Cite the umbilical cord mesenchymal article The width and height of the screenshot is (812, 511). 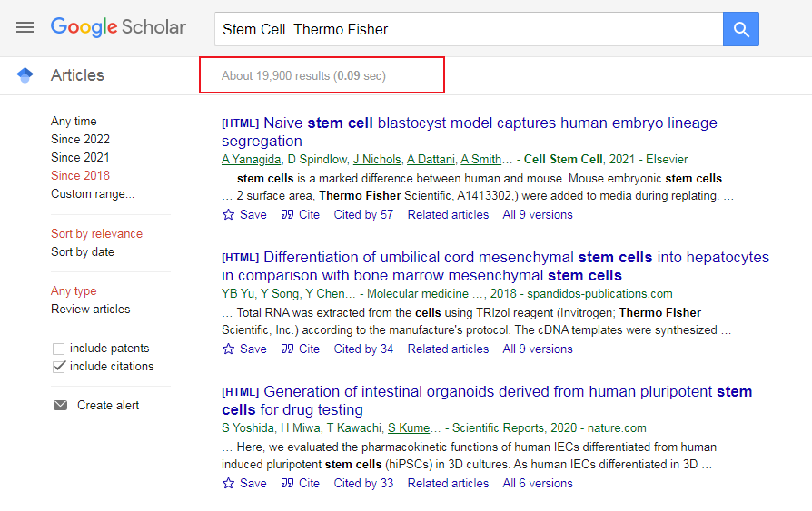(x=301, y=349)
